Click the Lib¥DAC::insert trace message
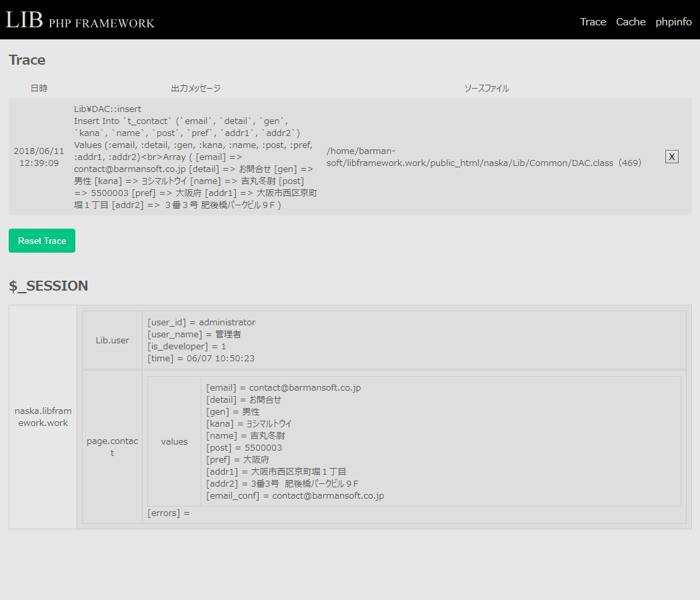The height and width of the screenshot is (600, 700). point(107,109)
